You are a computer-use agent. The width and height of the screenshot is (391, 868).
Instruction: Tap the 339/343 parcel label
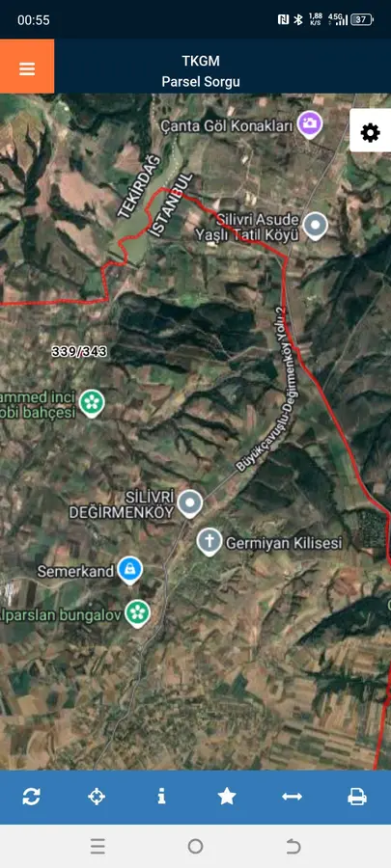click(79, 351)
